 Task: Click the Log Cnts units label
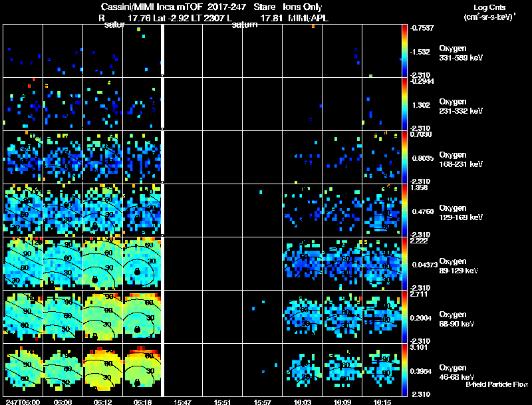click(489, 12)
